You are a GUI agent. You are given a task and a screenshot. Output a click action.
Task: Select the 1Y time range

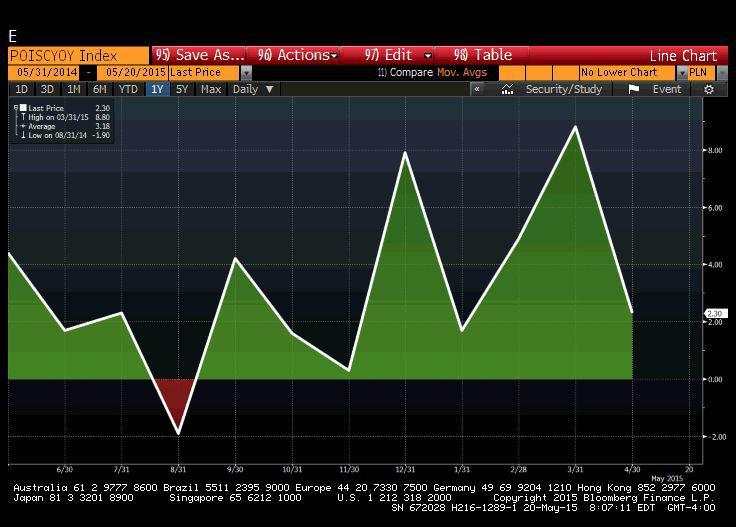coord(157,89)
